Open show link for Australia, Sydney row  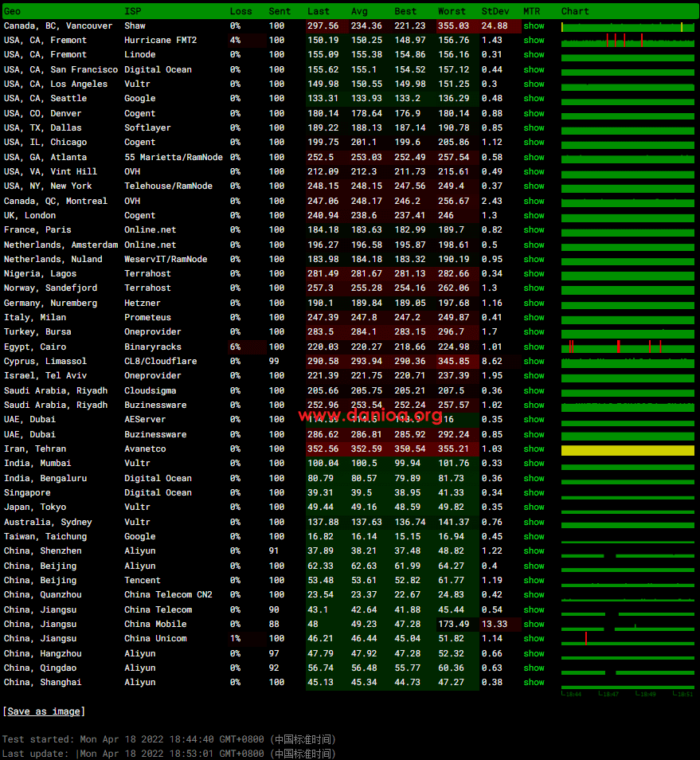point(534,522)
